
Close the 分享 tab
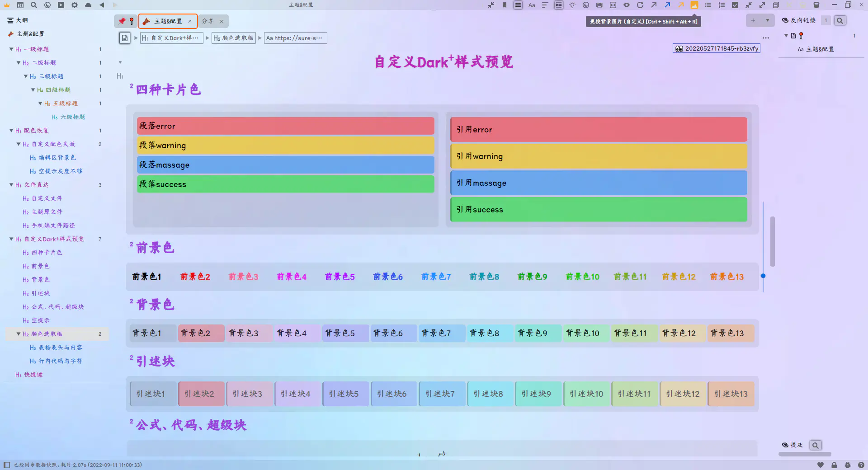coord(222,21)
